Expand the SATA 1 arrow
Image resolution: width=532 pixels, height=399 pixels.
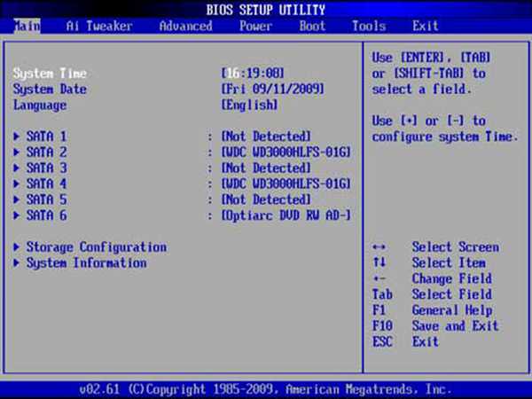coord(16,137)
